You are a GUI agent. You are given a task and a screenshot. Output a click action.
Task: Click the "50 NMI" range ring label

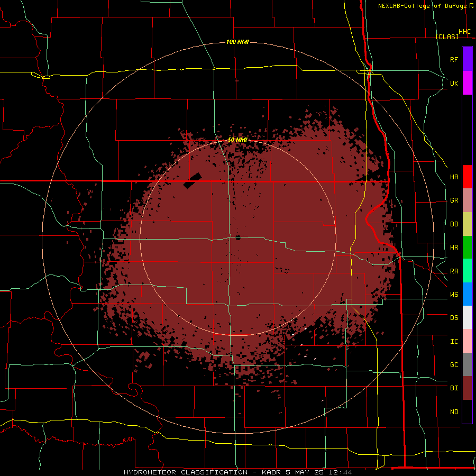click(237, 140)
